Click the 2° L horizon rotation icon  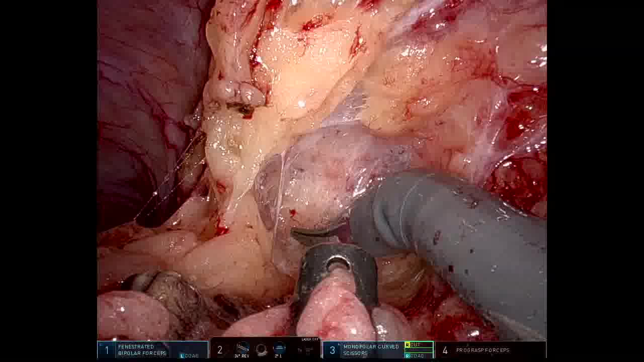(279, 348)
